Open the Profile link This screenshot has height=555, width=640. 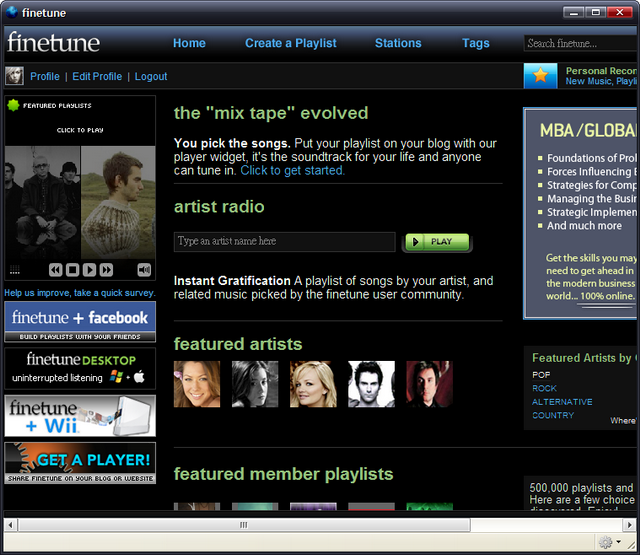[x=45, y=76]
